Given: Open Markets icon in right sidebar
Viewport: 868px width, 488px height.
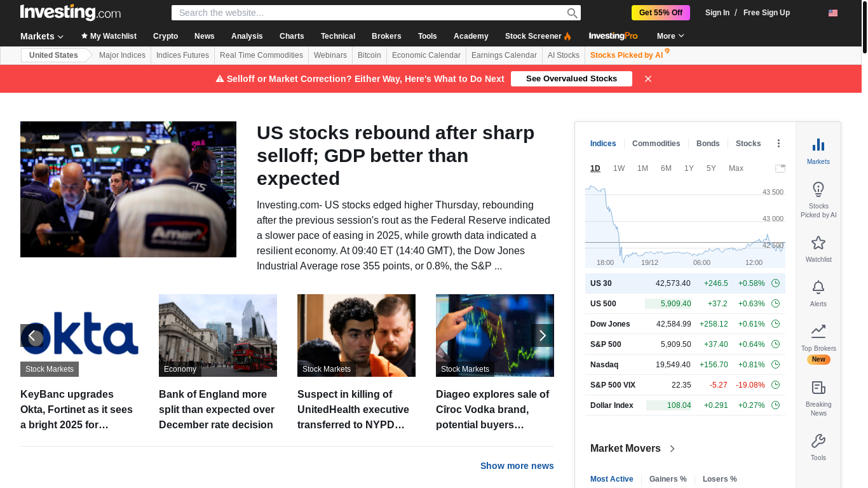Looking at the screenshot, I should coord(818,145).
